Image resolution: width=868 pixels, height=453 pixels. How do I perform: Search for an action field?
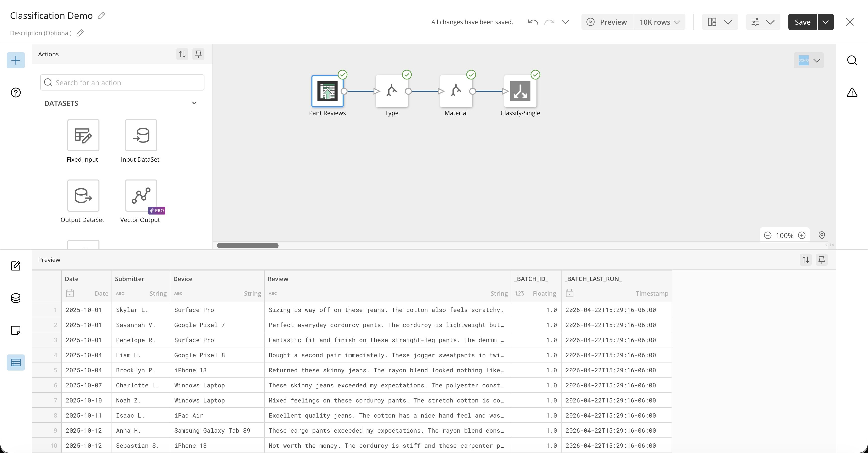[122, 83]
